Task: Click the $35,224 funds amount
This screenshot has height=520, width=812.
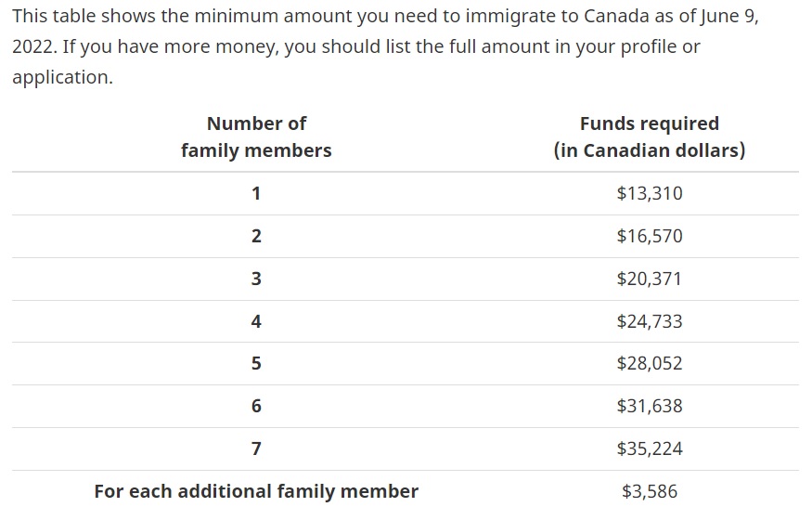Action: pyautogui.click(x=649, y=449)
